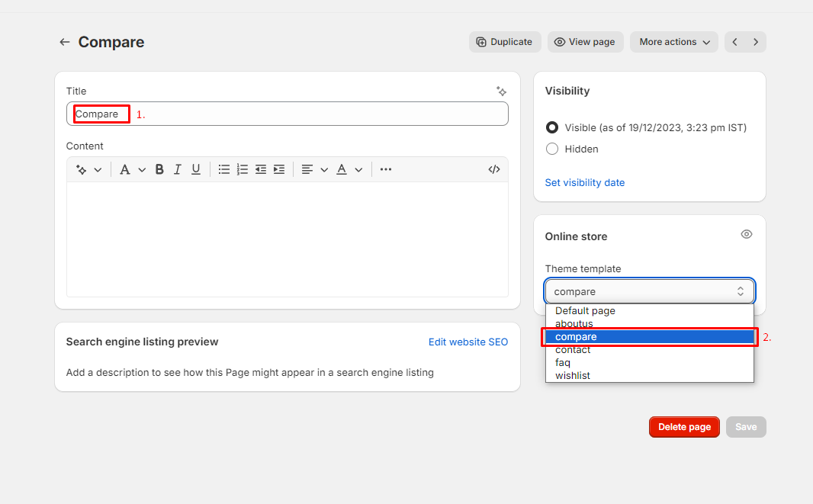Viewport: 813px width, 504px height.
Task: Expand the paragraph format dropdown chevron
Action: [x=142, y=169]
